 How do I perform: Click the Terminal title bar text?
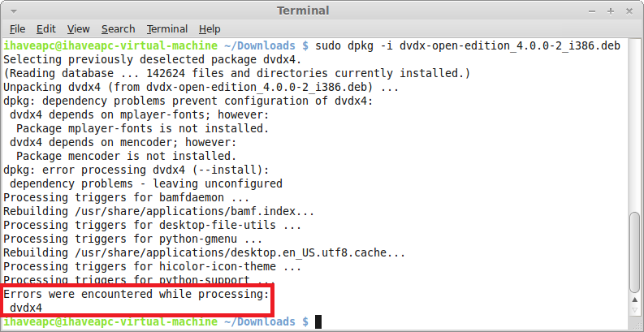303,11
